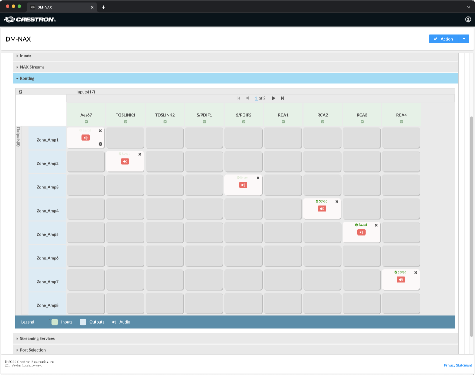Jump to the last page of inputs

click(282, 98)
